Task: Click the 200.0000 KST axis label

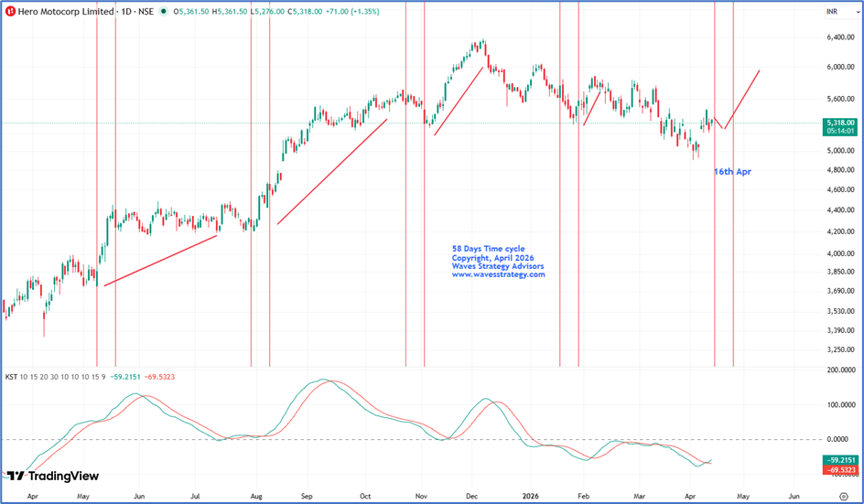Action: (x=841, y=370)
